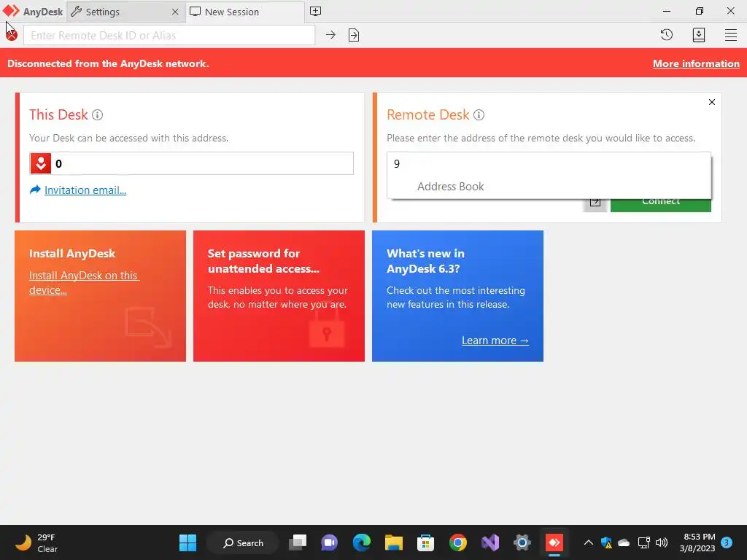Open Windows Settings gear on taskbar

pyautogui.click(x=522, y=542)
